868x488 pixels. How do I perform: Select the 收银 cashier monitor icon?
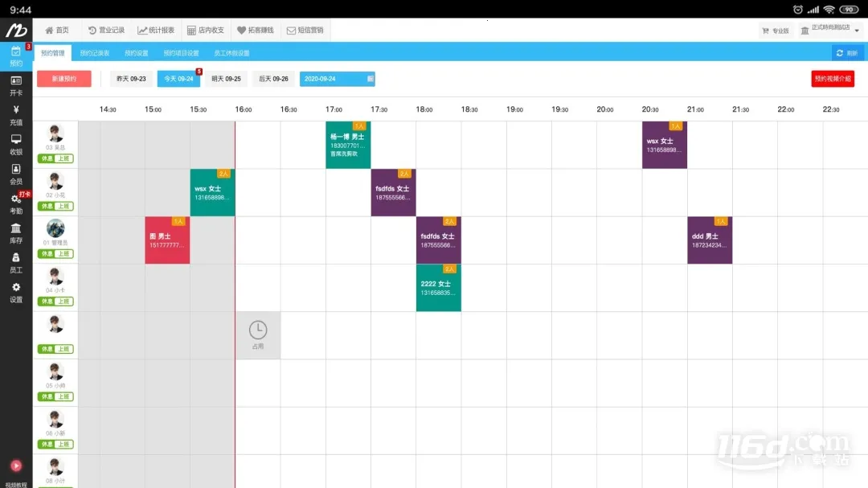click(x=16, y=144)
